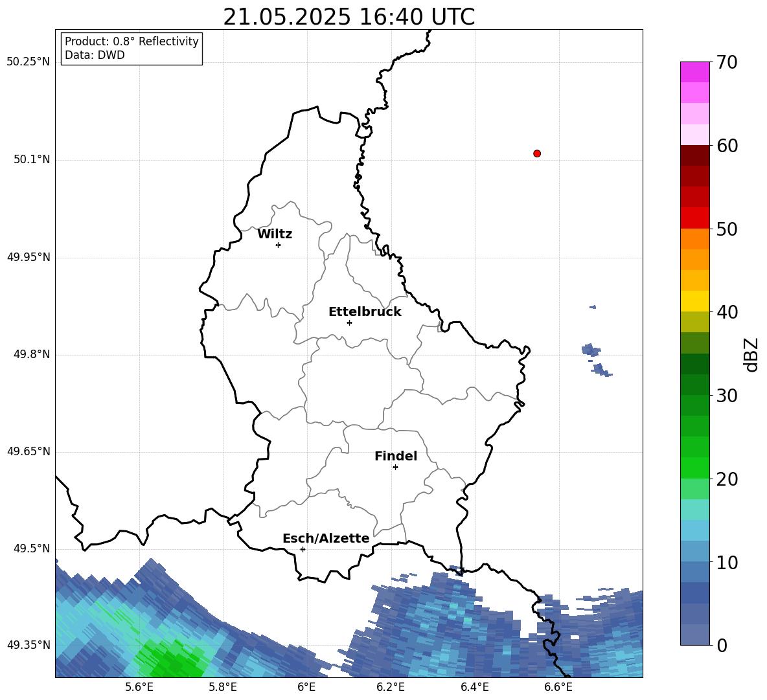Click the 'Data: DWD' text
The width and height of the screenshot is (767, 700).
point(95,55)
